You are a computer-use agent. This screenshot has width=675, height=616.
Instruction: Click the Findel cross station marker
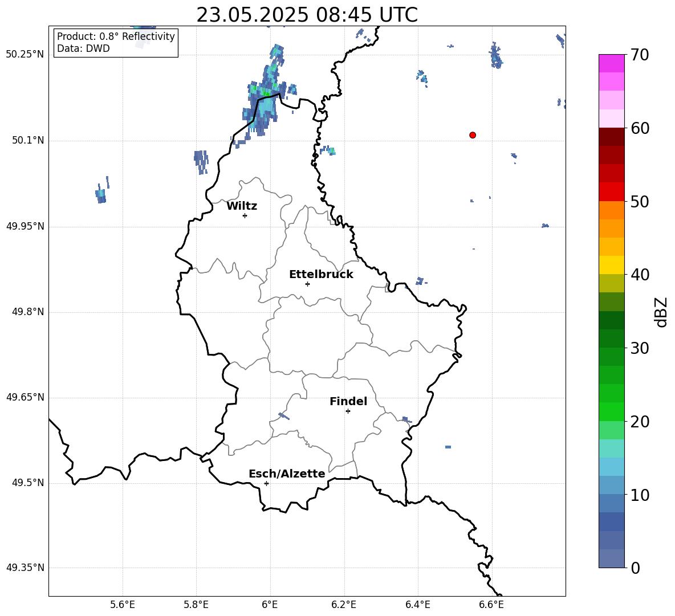click(348, 411)
